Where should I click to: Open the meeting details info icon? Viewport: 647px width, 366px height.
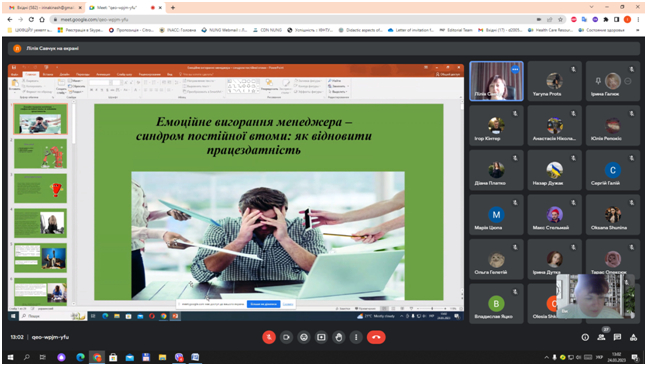point(585,337)
